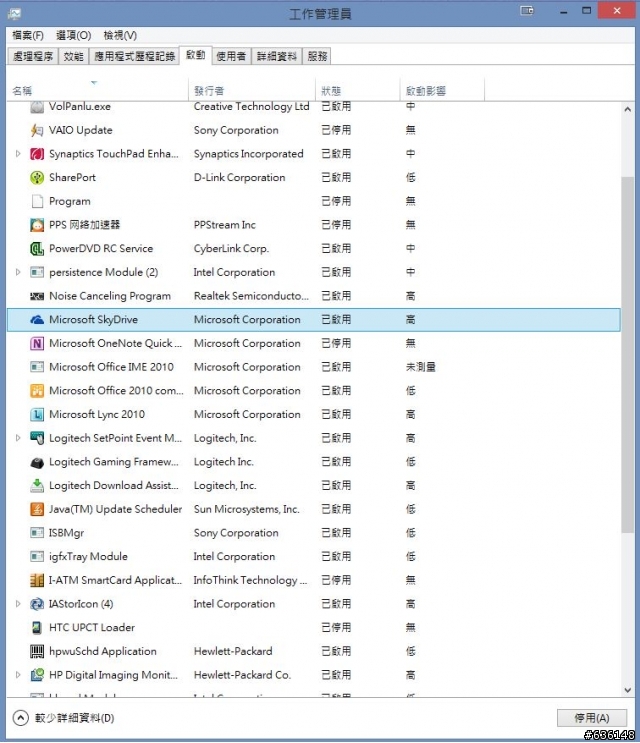Sort by the 名稱 column header
Screen dimensions: 640x743
click(98, 91)
